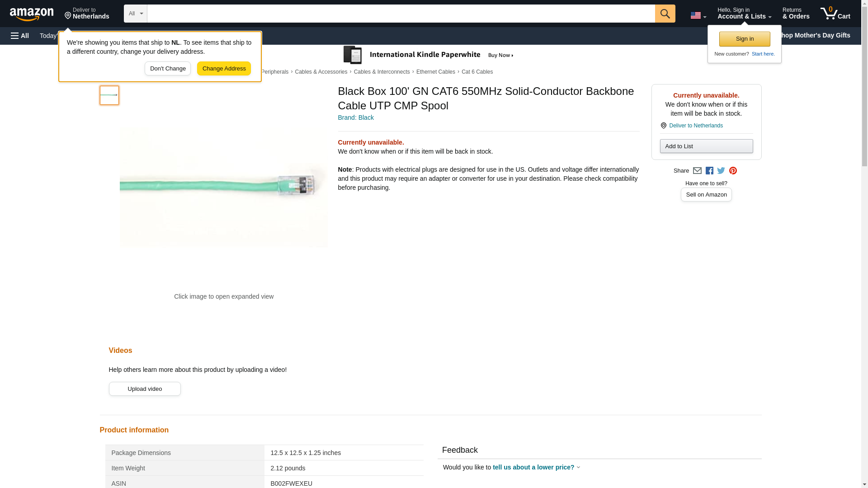Screen dimensions: 868x488
Task: Click into the search text field
Action: tap(401, 14)
